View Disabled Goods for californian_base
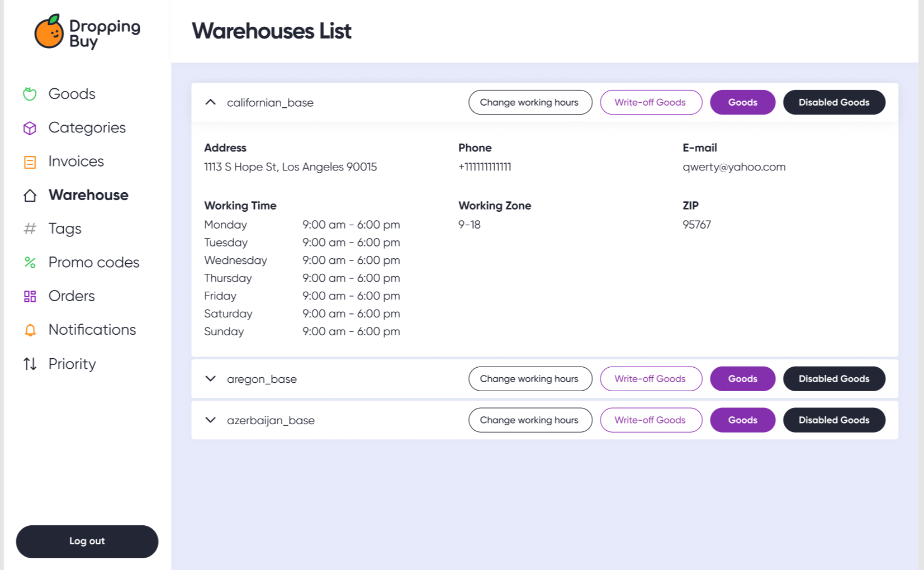 point(834,102)
